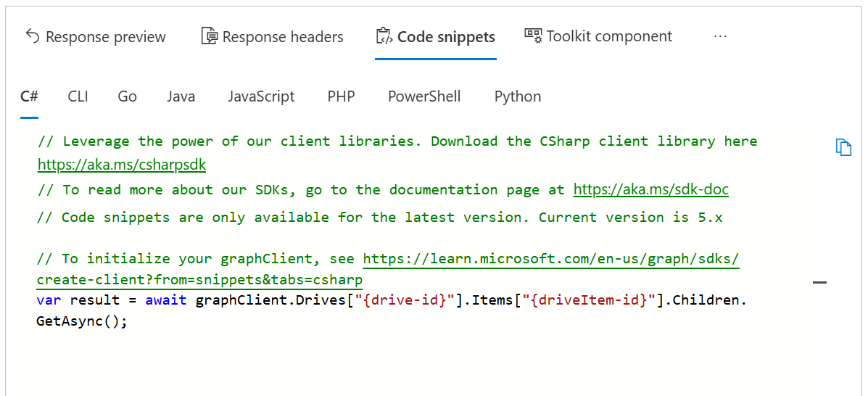Switch to JavaScript snippet tab

coord(261,96)
